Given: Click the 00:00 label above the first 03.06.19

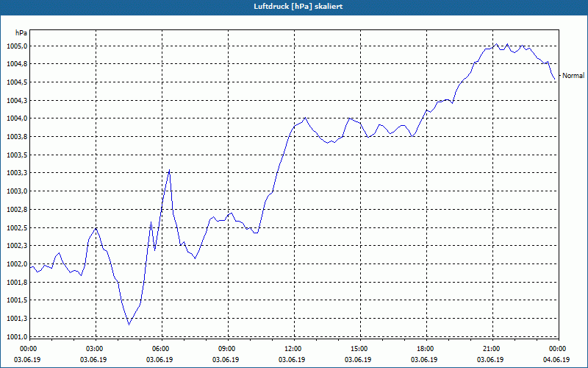Looking at the screenshot, I should pyautogui.click(x=28, y=349).
